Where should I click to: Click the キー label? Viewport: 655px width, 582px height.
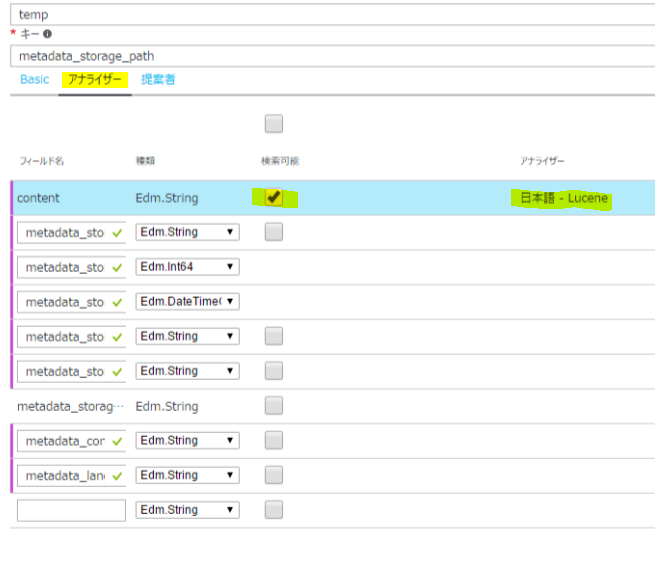tap(30, 34)
